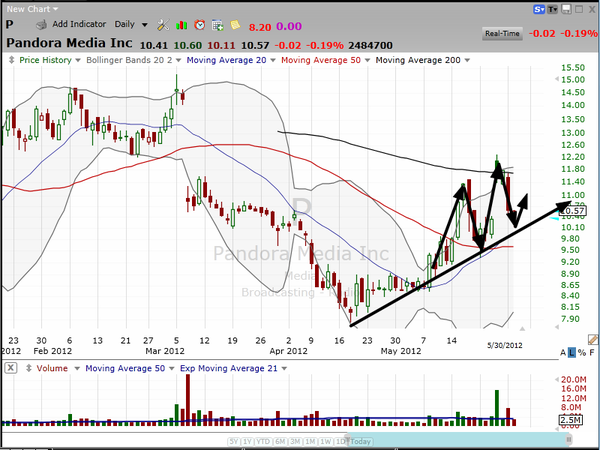Click the calendar-with-plus icon in the toolbar
The image size is (600, 450).
(x=217, y=25)
